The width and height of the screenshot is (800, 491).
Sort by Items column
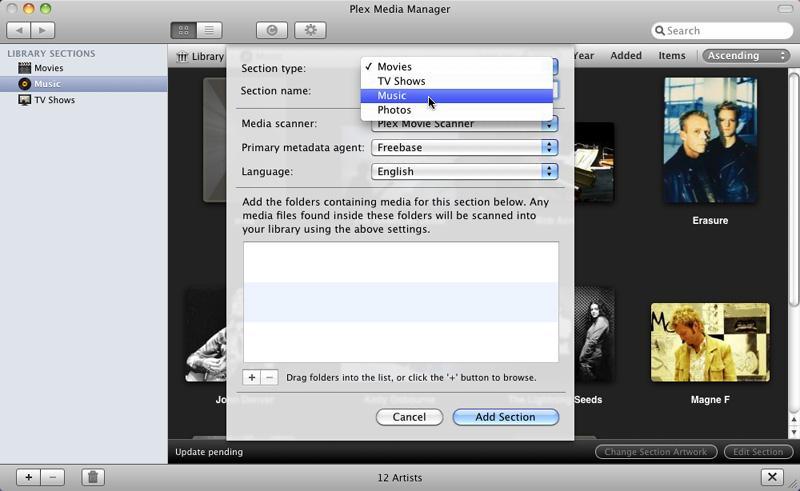pyautogui.click(x=672, y=56)
